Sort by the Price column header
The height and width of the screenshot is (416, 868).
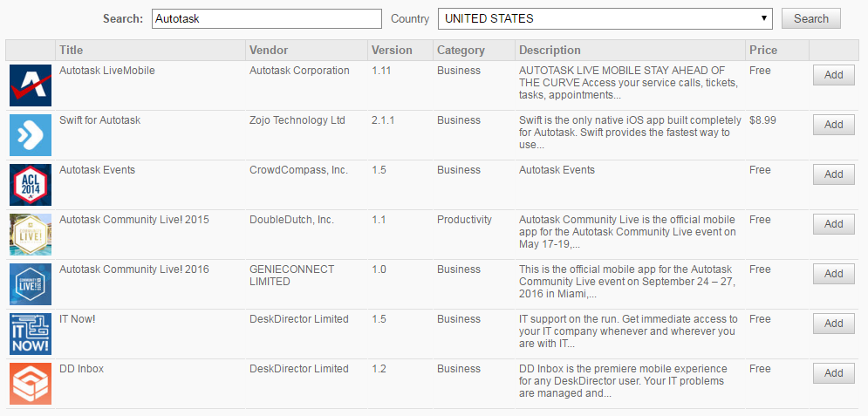(762, 50)
